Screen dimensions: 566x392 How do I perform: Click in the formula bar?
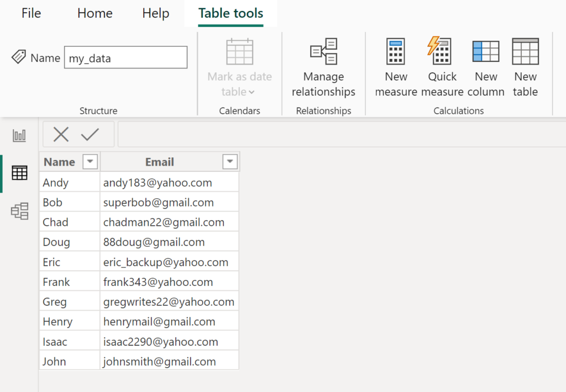340,134
